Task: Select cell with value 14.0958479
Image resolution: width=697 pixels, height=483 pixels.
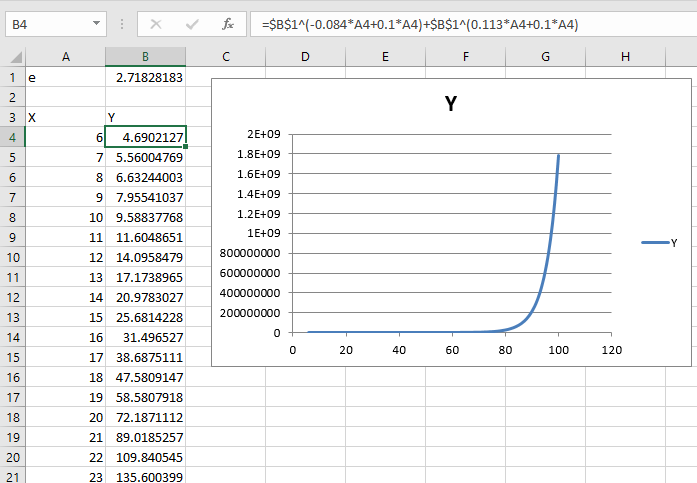Action: [x=145, y=257]
